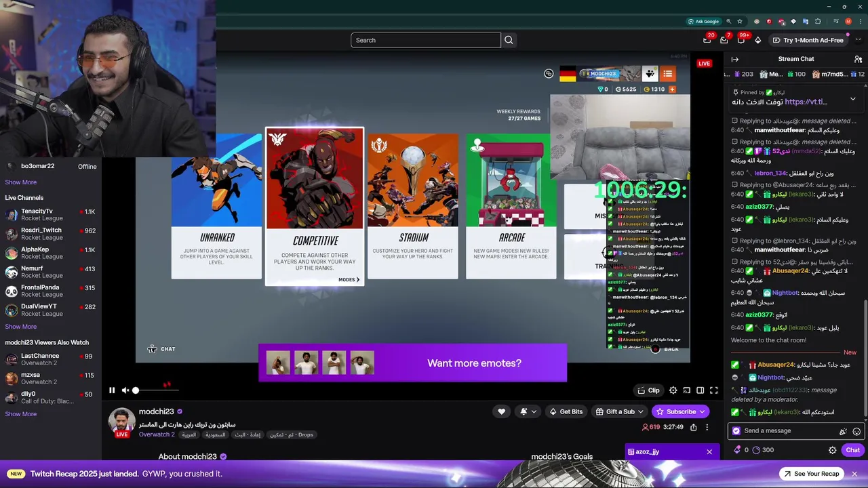
Task: Show More below bo3omar22
Action: [21, 182]
